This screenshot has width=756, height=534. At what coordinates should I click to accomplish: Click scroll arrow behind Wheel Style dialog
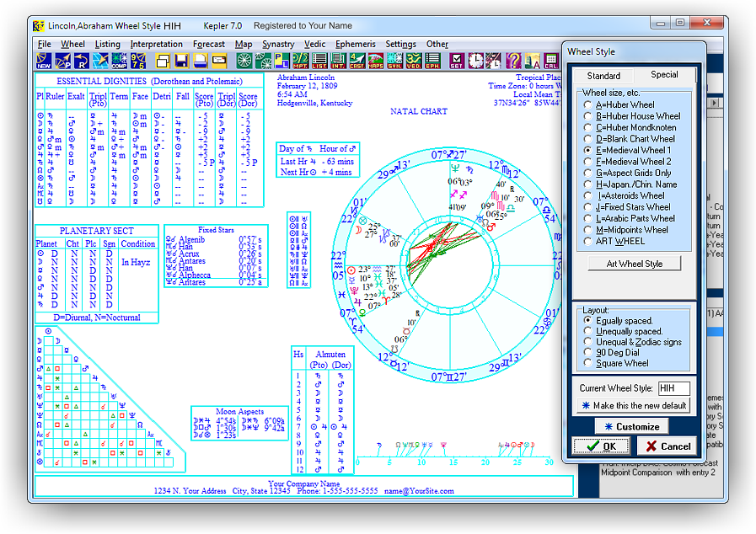click(x=715, y=103)
